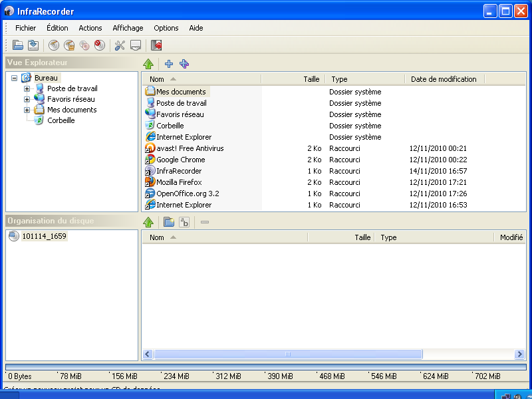Click the Open project toolbar icon
This screenshot has height=399, width=532.
point(18,45)
